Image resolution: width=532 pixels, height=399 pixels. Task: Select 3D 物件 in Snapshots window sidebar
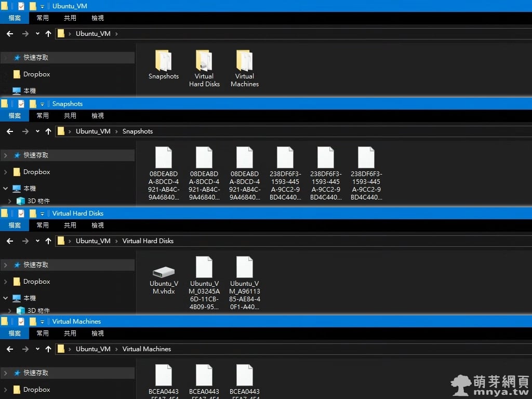coord(38,201)
